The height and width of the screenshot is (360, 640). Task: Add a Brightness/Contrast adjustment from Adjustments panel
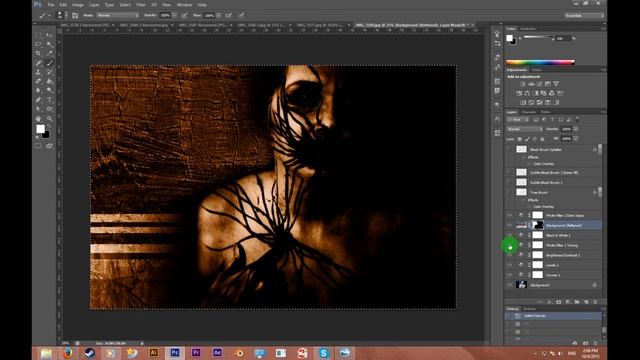[523, 84]
